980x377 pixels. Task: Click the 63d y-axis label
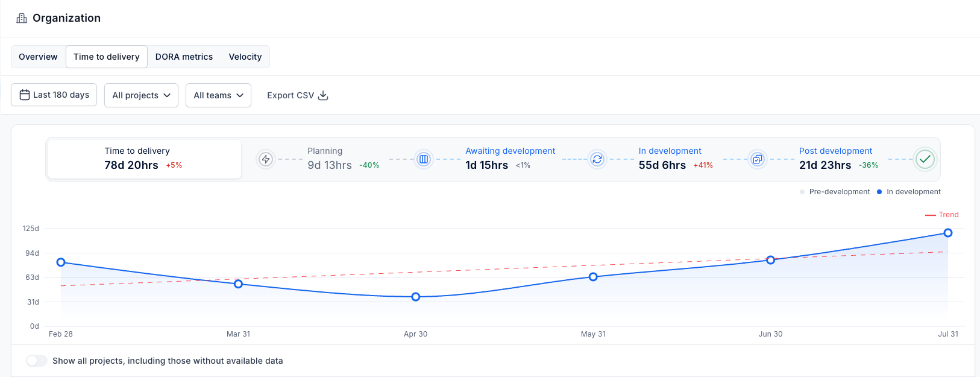coord(32,277)
